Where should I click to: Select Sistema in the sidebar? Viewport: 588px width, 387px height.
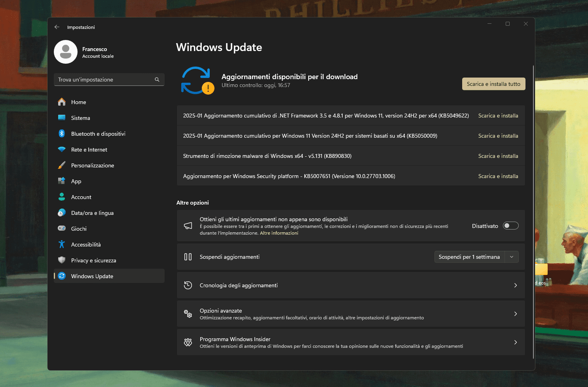(81, 118)
